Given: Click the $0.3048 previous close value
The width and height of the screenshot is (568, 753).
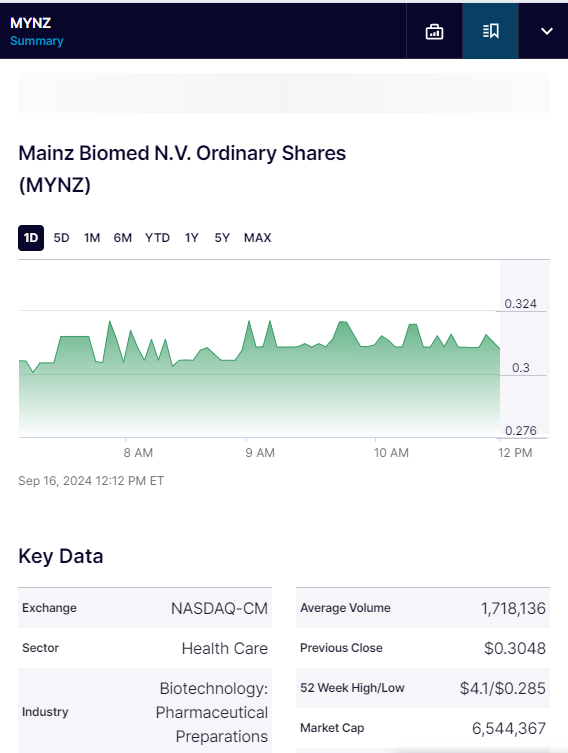Looking at the screenshot, I should click(x=515, y=648).
